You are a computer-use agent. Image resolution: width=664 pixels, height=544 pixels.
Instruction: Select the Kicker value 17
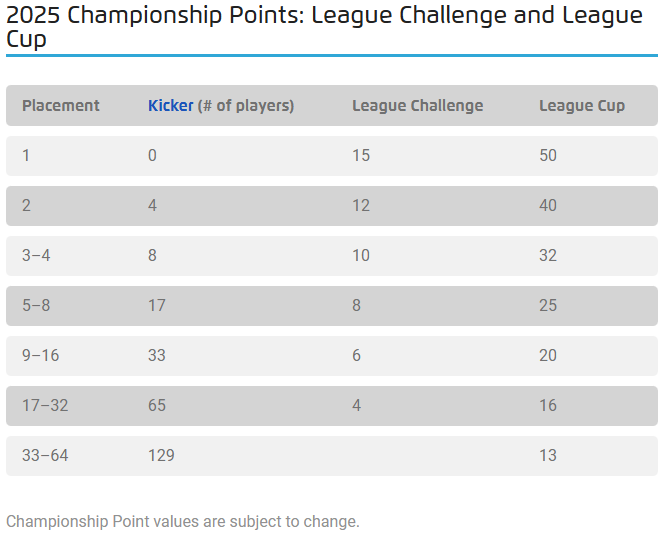[157, 306]
